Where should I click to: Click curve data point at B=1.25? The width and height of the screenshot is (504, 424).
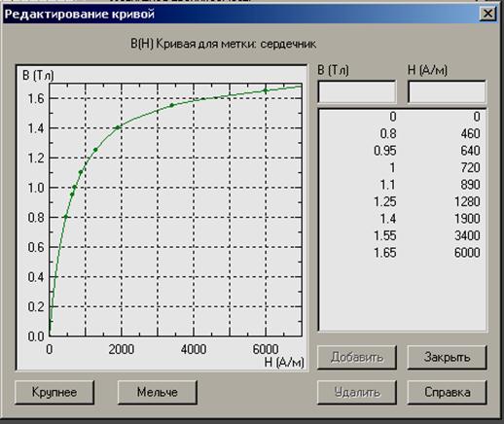click(x=95, y=150)
